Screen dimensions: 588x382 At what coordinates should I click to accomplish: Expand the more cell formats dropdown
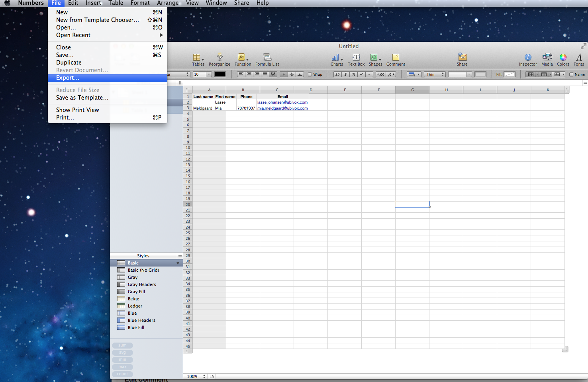point(369,74)
